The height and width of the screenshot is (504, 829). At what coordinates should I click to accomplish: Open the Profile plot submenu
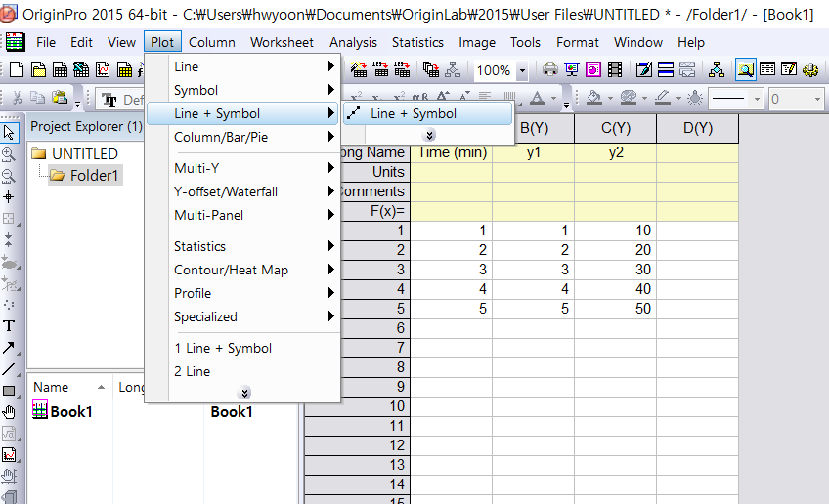(x=242, y=293)
